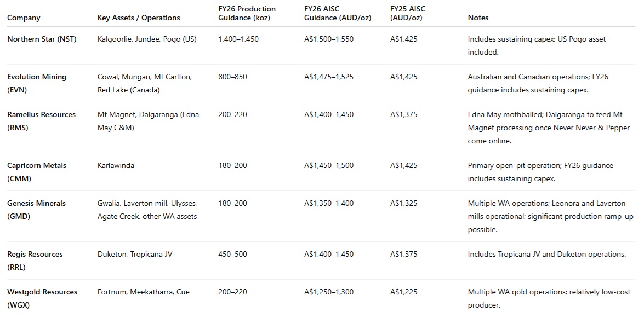Click the 450–500 production guidance value
Screen dimensions: 644x318
click(233, 254)
